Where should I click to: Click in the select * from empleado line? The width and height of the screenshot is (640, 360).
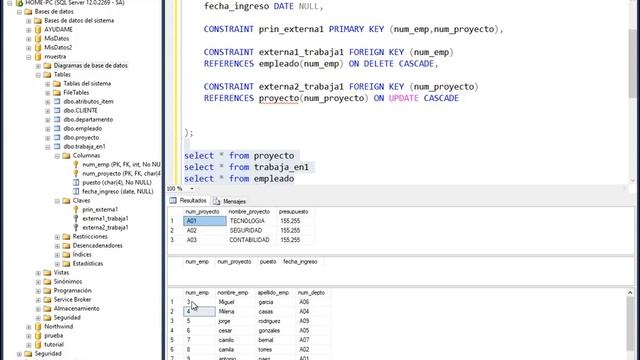click(x=239, y=179)
